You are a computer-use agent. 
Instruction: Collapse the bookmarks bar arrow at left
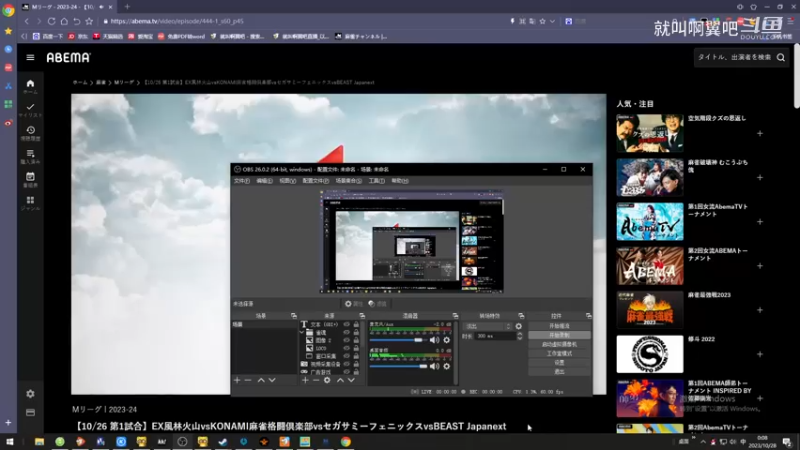tap(23, 36)
